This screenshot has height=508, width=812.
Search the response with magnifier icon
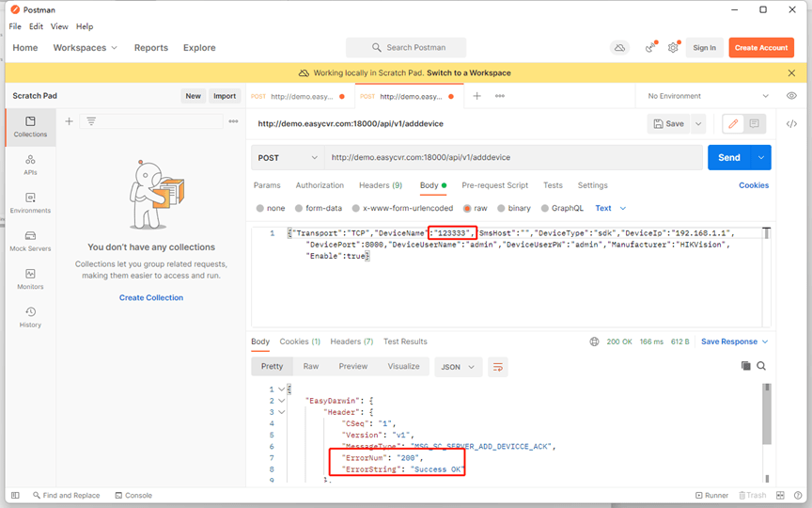761,366
